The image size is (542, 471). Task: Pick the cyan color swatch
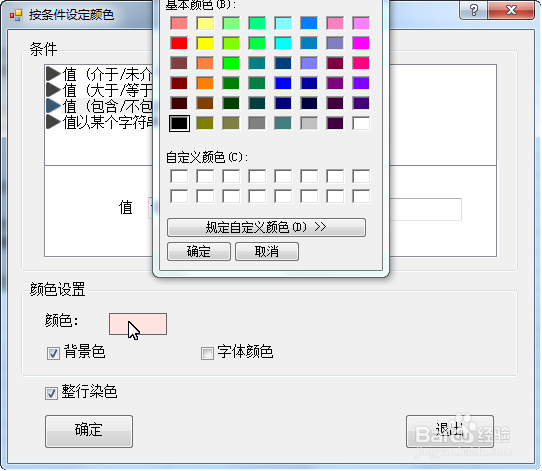(x=283, y=43)
